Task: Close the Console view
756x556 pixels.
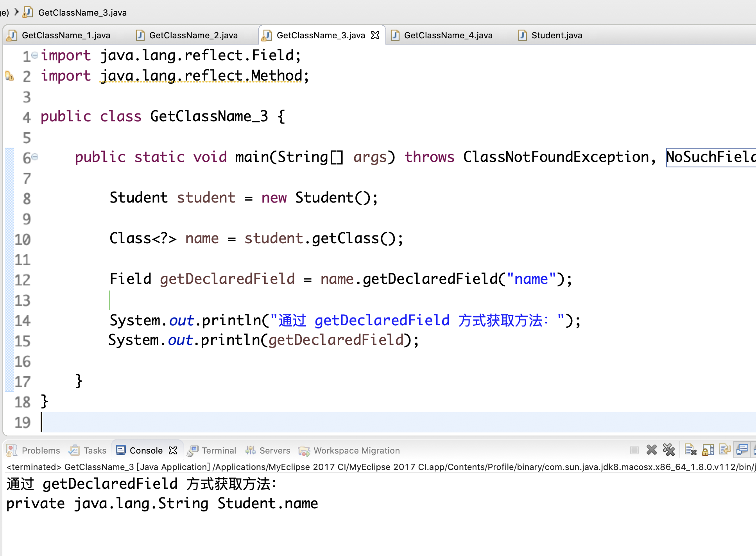Action: point(173,450)
